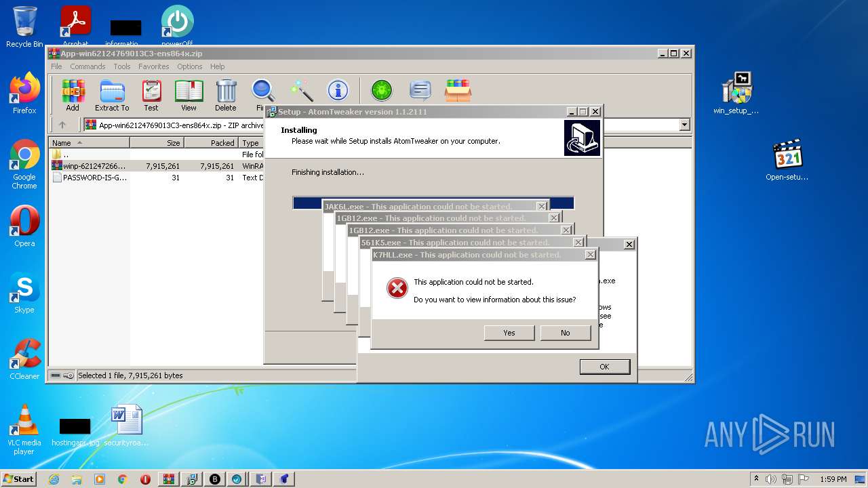Image resolution: width=868 pixels, height=488 pixels.
Task: Click the Start button
Action: pyautogui.click(x=19, y=479)
